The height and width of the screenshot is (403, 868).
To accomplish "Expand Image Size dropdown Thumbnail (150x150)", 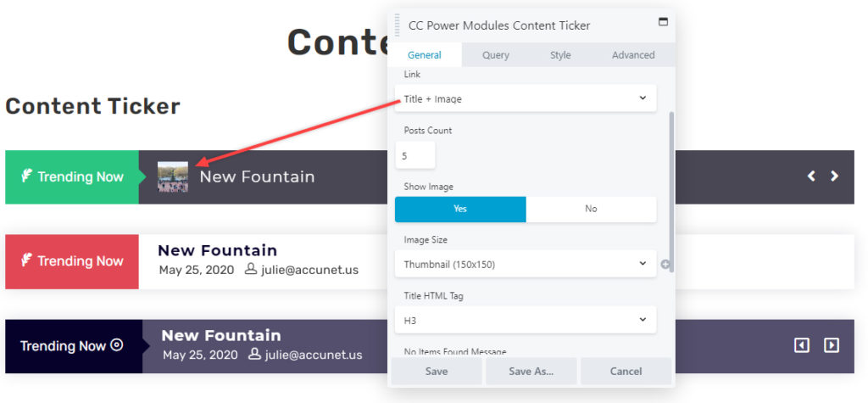I will click(526, 264).
